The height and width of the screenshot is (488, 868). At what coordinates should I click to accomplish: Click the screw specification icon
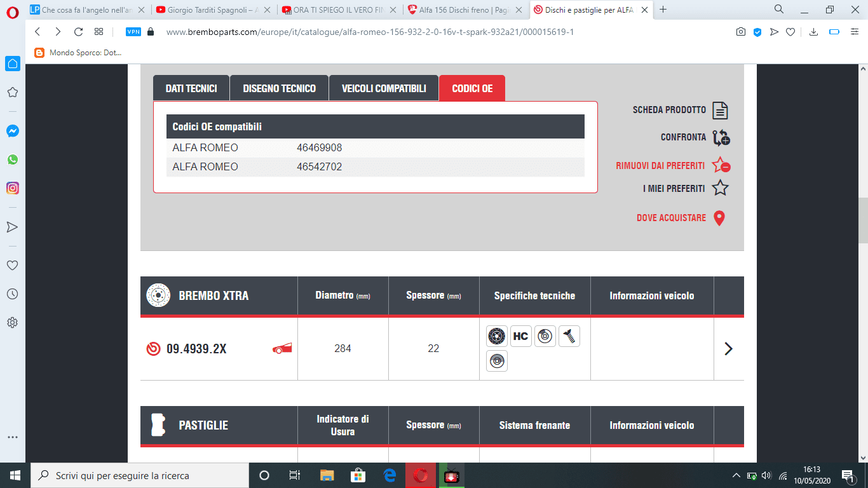coord(569,336)
